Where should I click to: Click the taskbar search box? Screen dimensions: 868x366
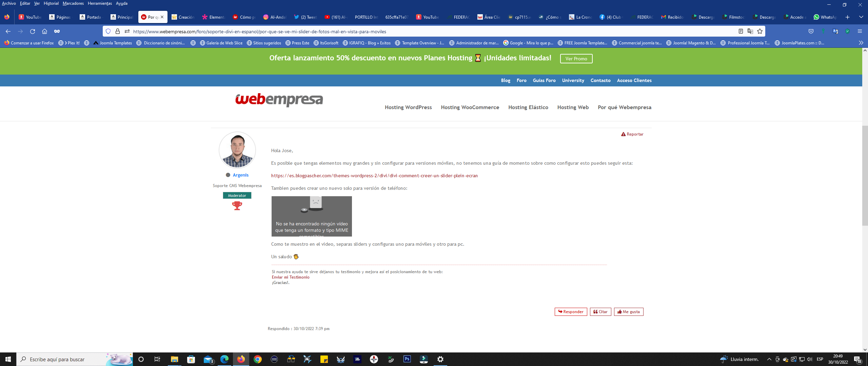tap(75, 359)
